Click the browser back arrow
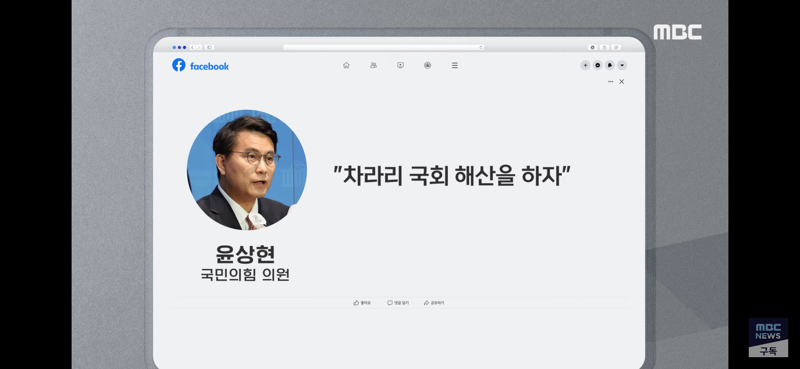Image resolution: width=800 pixels, height=369 pixels. (x=192, y=47)
